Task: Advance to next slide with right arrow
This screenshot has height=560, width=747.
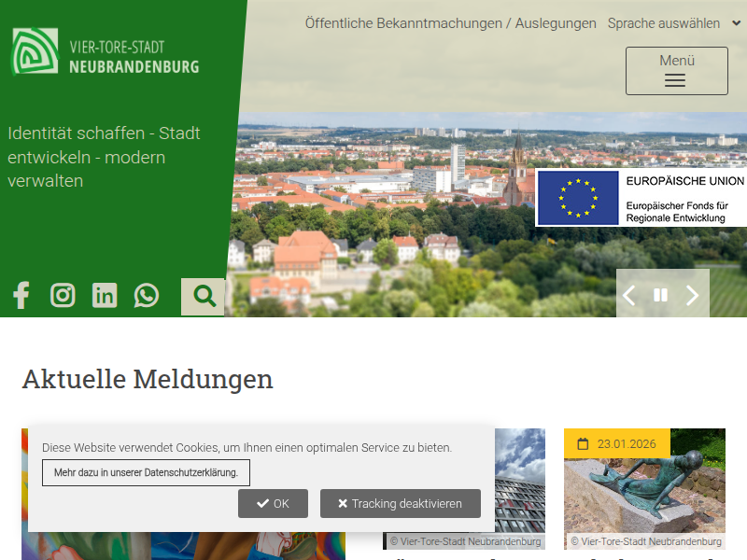Action: [692, 296]
